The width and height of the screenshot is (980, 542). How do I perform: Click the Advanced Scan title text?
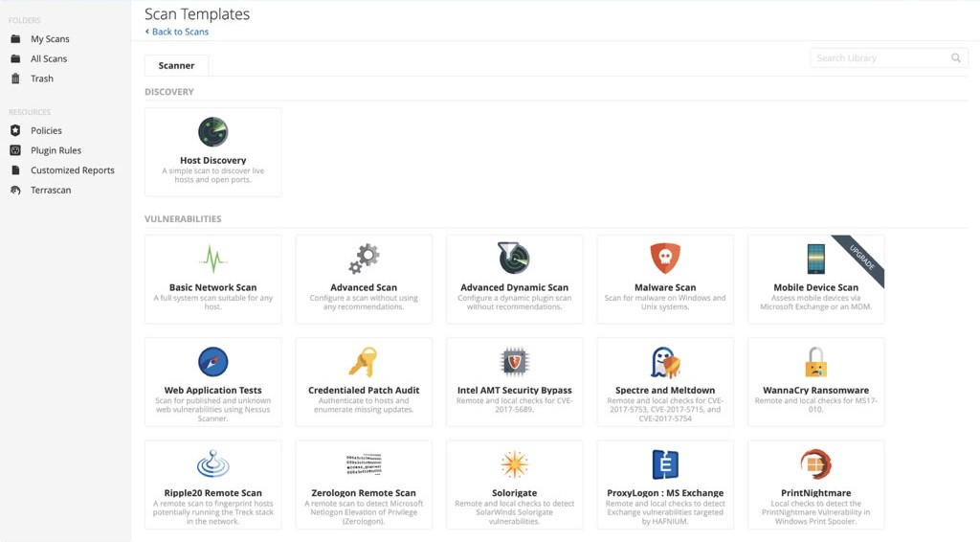(x=364, y=287)
